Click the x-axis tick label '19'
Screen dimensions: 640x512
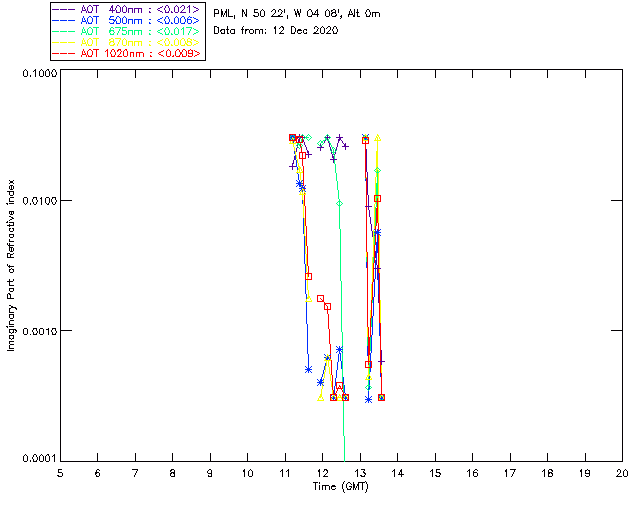(585, 473)
